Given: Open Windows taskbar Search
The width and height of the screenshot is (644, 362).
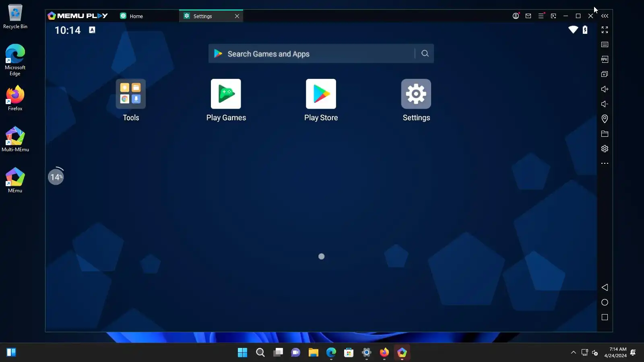Looking at the screenshot, I should click(260, 353).
